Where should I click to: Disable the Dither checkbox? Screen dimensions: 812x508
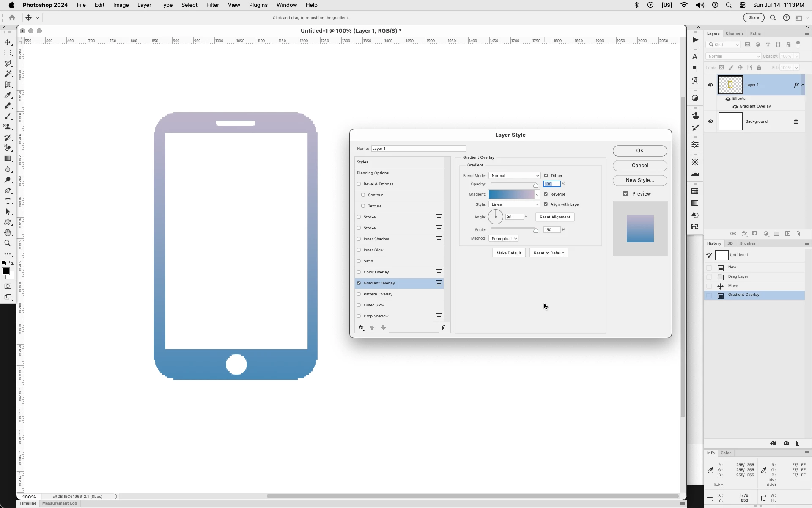[x=546, y=176]
